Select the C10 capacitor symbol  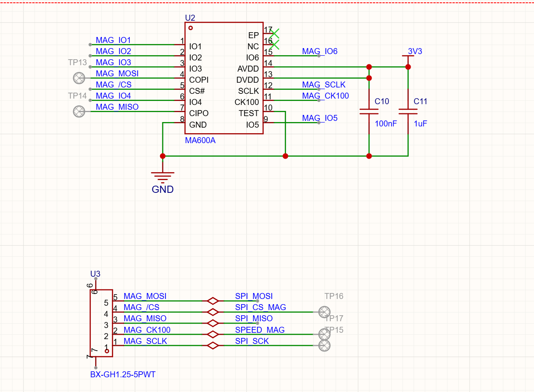[369, 111]
